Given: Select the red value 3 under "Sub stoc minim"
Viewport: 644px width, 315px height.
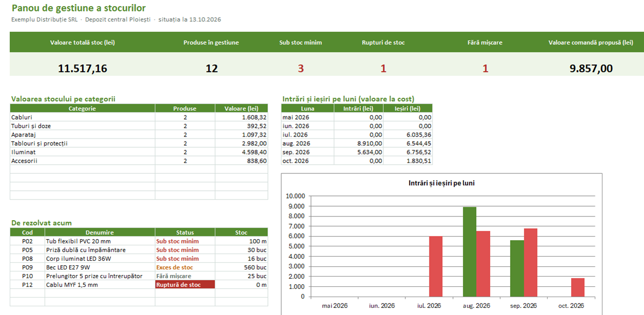Looking at the screenshot, I should 301,68.
